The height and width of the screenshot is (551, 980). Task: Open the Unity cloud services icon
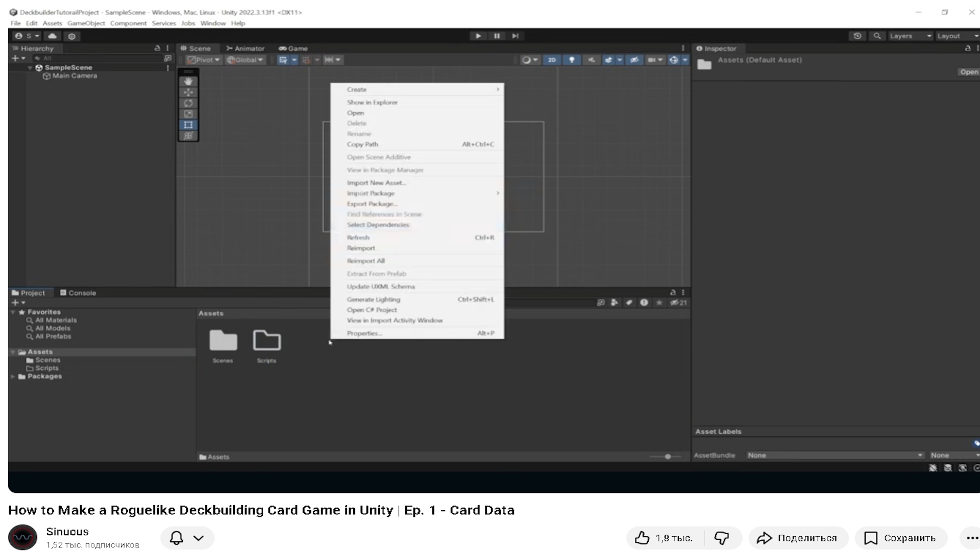[x=52, y=36]
